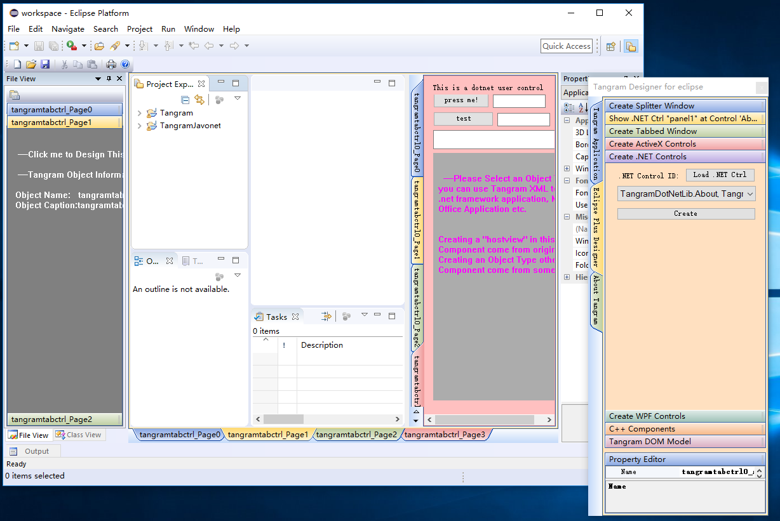Click the blue floppy Save icon
Viewport: 780px width, 521px height.
click(45, 64)
